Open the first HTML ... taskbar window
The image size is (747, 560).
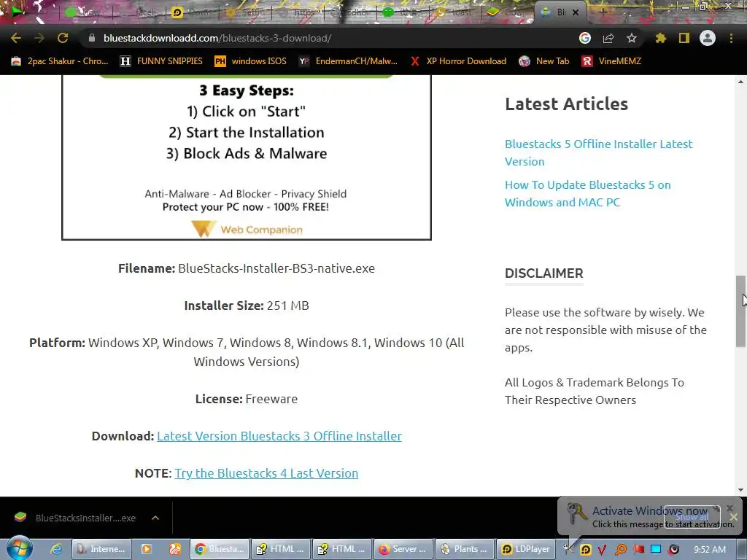pyautogui.click(x=281, y=549)
